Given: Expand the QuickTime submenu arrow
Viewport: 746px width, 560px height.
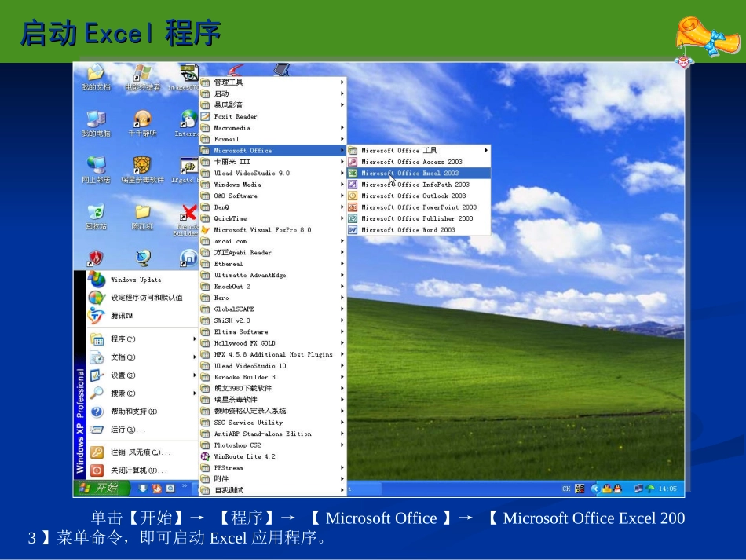Looking at the screenshot, I should coord(342,218).
